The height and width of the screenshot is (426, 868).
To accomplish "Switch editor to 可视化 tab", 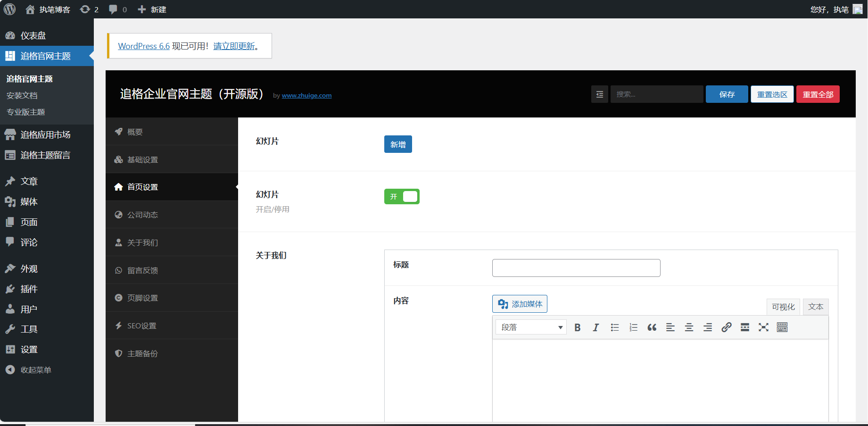I will 783,307.
